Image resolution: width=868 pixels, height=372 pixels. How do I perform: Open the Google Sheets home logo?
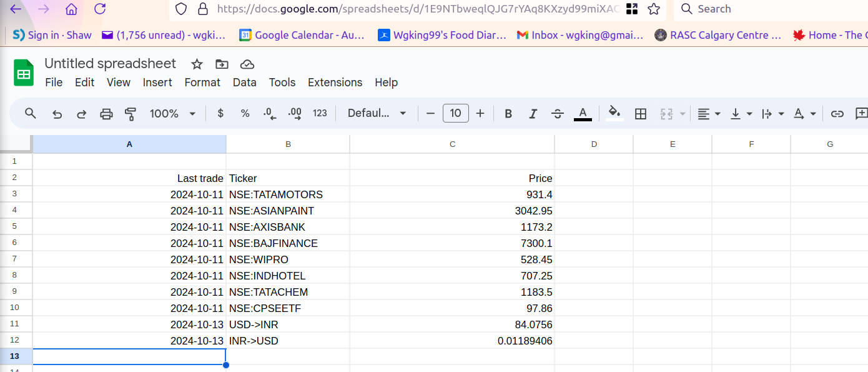coord(24,73)
